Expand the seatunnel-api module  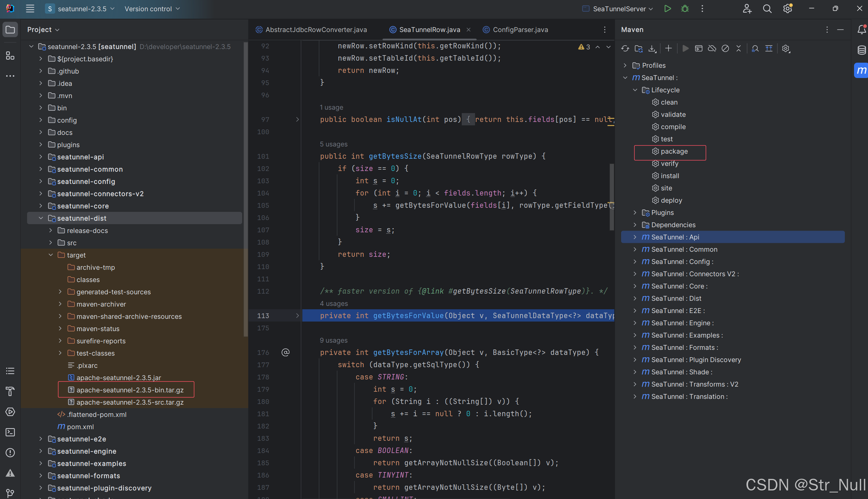tap(41, 157)
